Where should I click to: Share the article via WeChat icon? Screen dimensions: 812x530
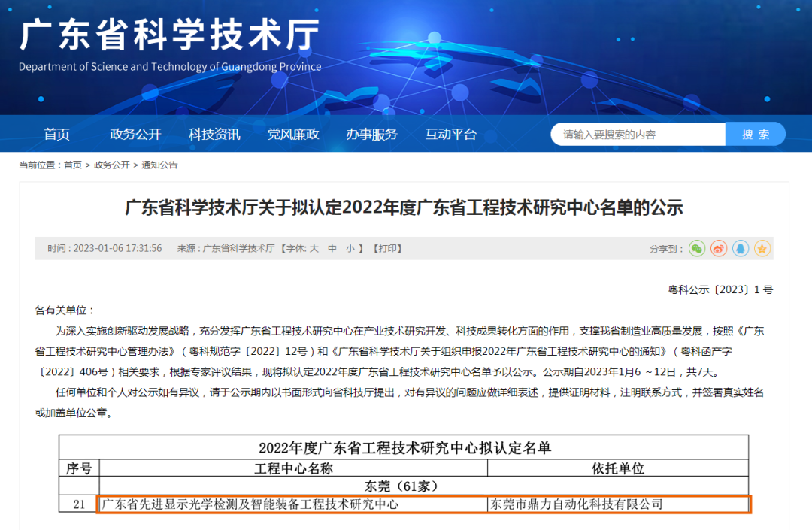pyautogui.click(x=697, y=248)
